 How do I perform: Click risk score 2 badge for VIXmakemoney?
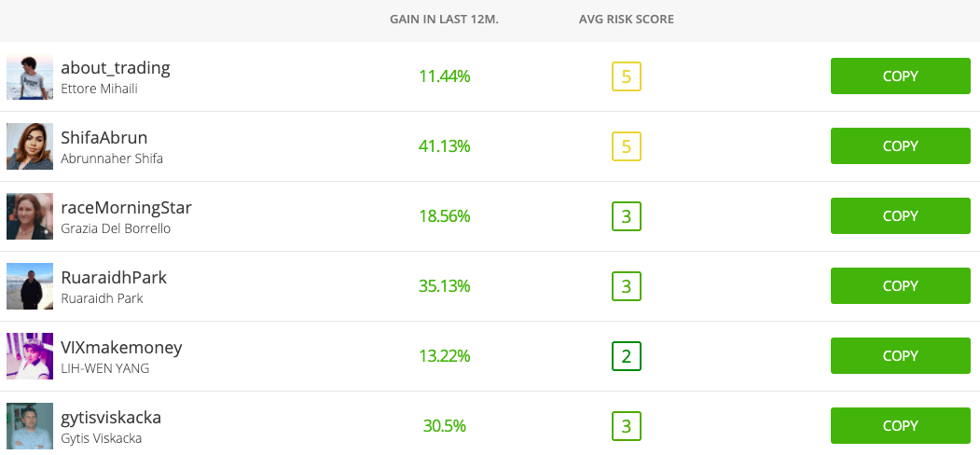click(x=627, y=357)
